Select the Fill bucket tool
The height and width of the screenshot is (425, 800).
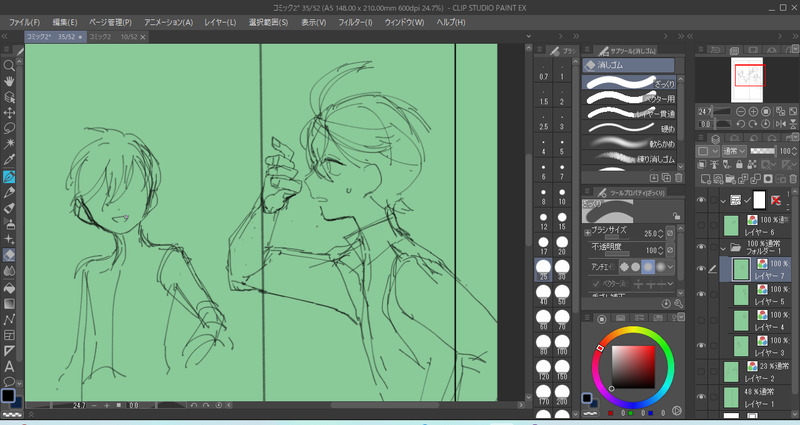9,288
